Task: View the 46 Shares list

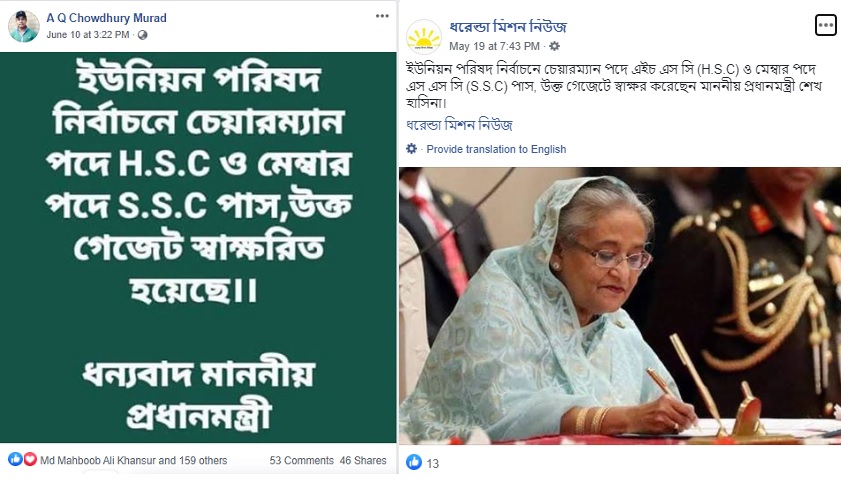Action: 363,460
